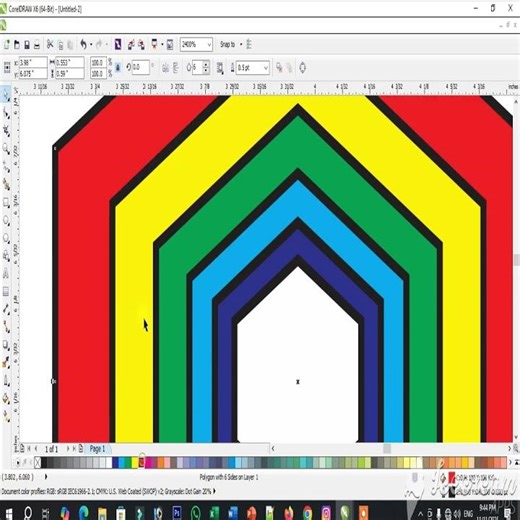The image size is (520, 520).
Task: Cut the selection with the scissors icon
Action: point(50,44)
